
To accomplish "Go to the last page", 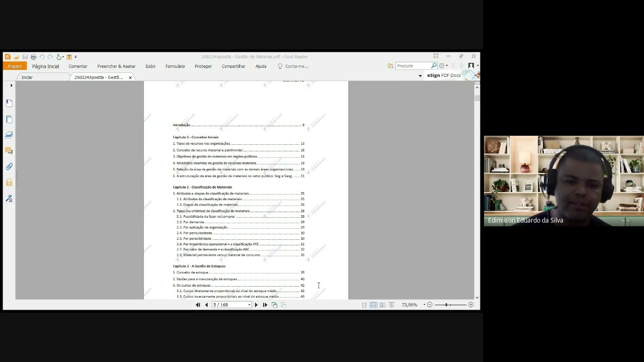I will (x=265, y=305).
